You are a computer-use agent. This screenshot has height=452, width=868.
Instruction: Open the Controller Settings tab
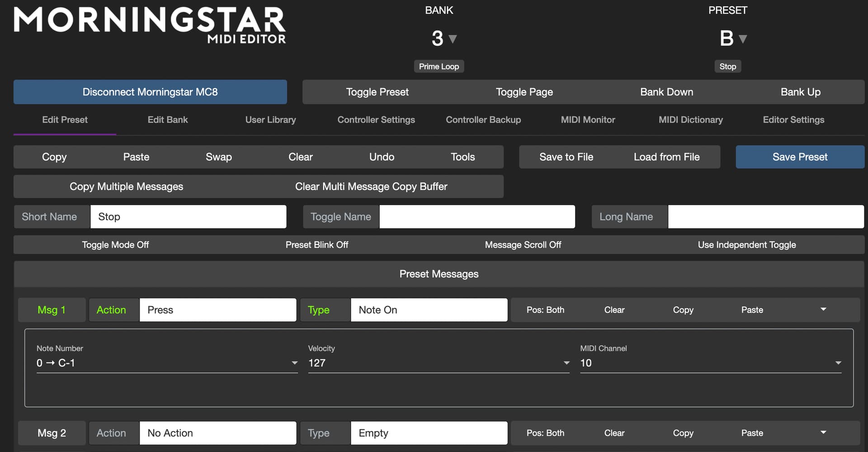click(376, 120)
